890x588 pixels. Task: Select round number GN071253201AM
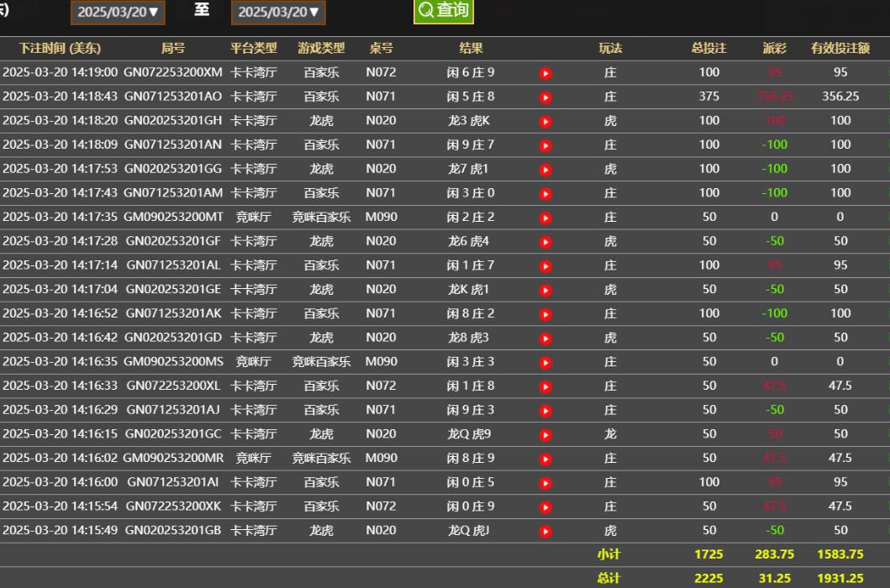tap(173, 193)
